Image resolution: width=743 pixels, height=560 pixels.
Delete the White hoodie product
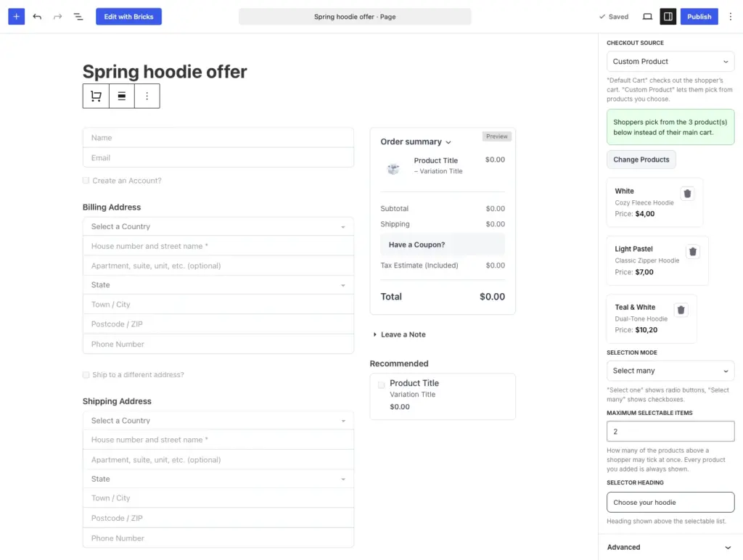[x=688, y=193]
